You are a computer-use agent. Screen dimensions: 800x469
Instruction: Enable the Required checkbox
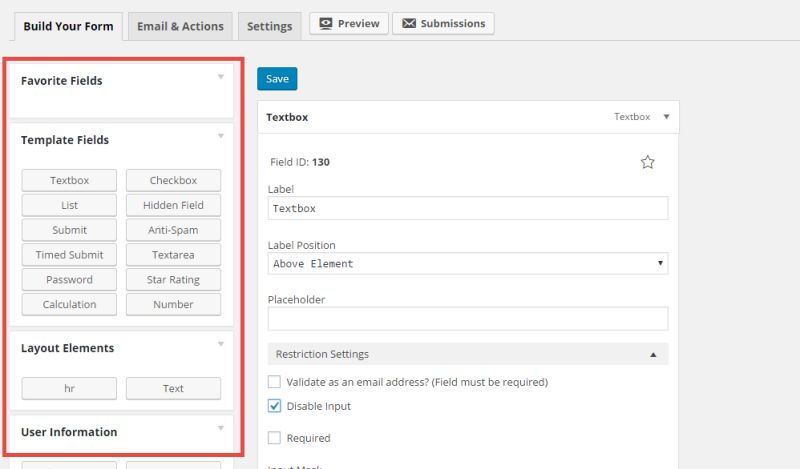(x=274, y=438)
